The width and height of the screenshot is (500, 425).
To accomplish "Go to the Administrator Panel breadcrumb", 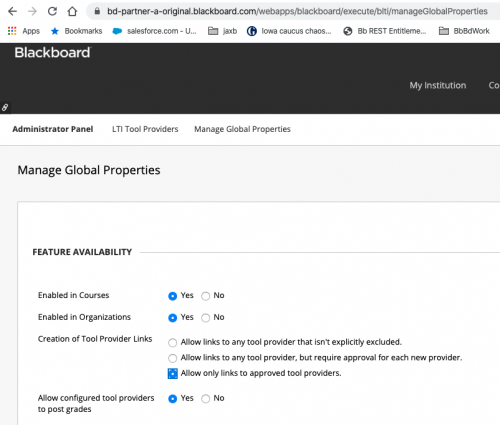I will (x=53, y=129).
